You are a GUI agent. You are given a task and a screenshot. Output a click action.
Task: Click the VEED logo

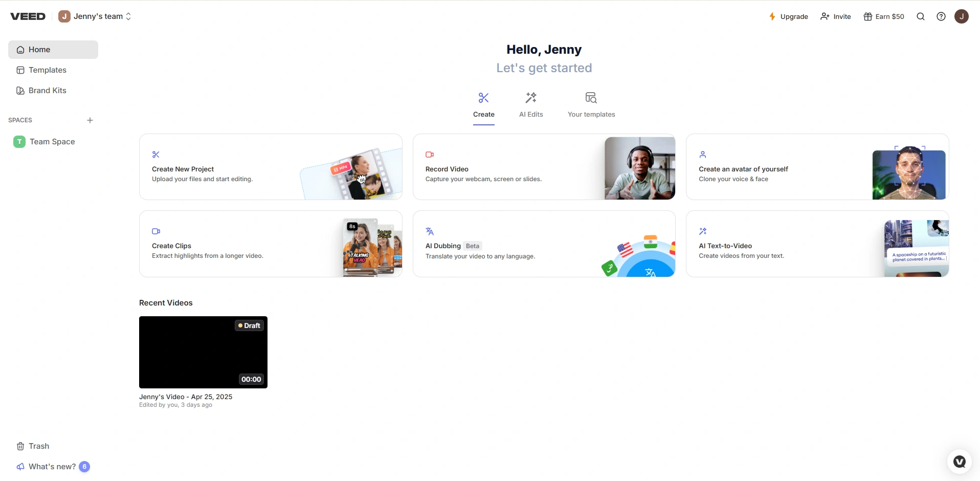click(x=28, y=16)
